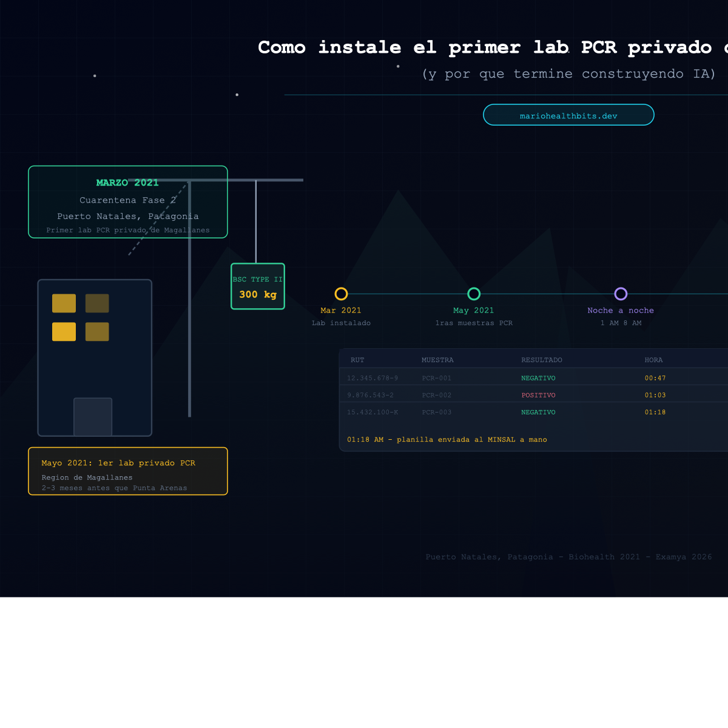Select the BSC TYPE II 300 kg badge
Image resolution: width=728 pixels, height=728 pixels.
pyautogui.click(x=257, y=286)
